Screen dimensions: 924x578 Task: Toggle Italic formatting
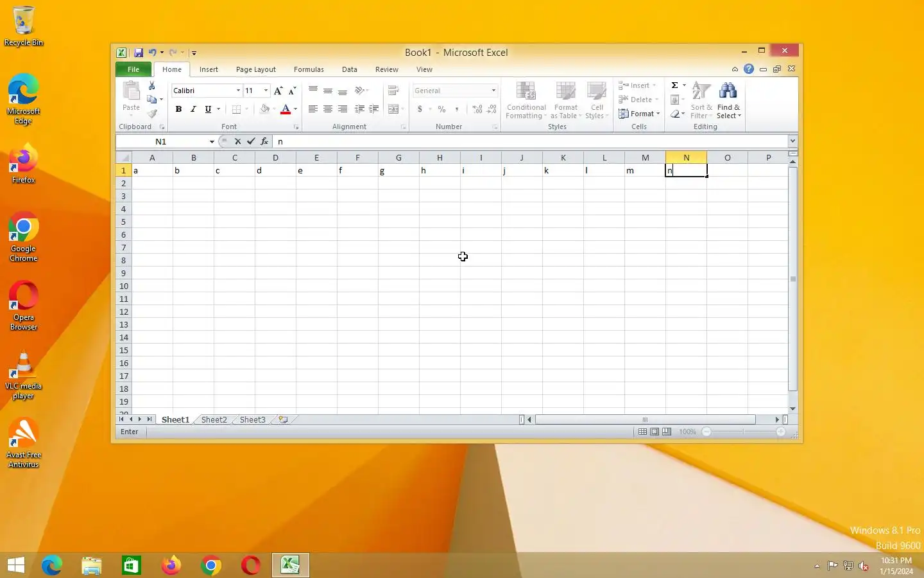193,109
